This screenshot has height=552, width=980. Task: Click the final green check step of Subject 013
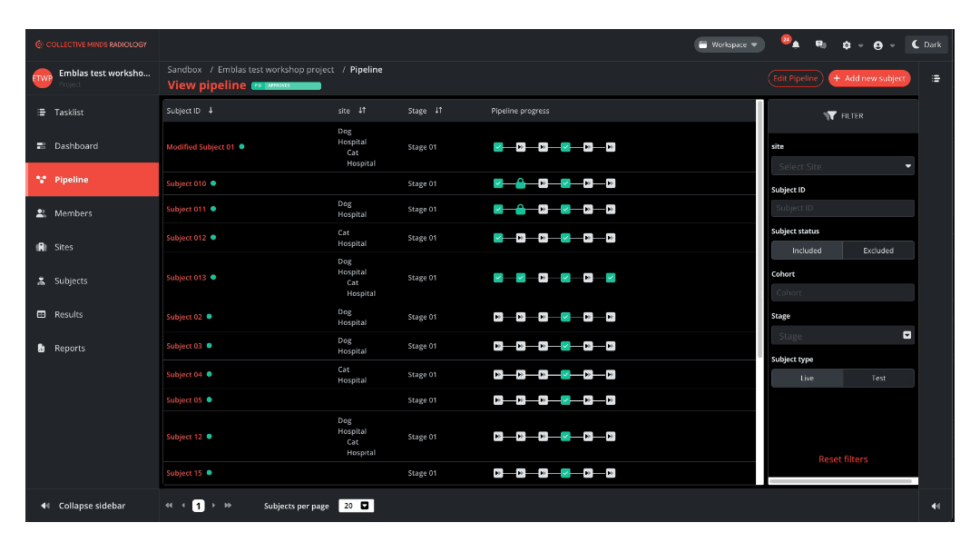click(611, 278)
